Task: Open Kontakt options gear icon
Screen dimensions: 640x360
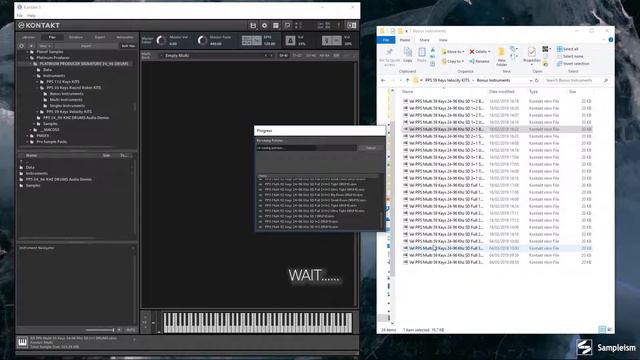Action: (x=264, y=25)
